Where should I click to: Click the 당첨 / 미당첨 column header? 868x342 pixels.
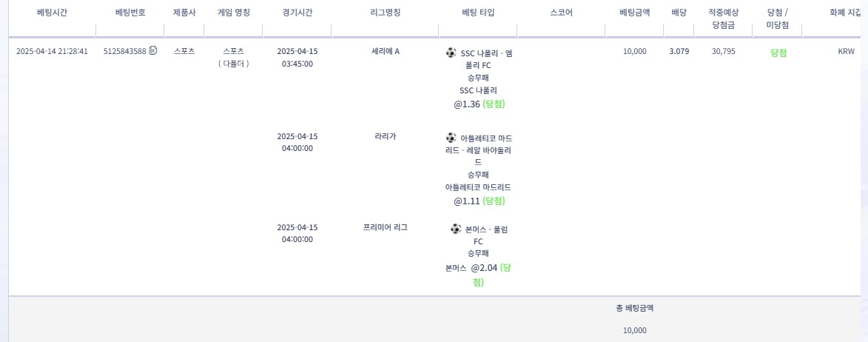click(778, 19)
